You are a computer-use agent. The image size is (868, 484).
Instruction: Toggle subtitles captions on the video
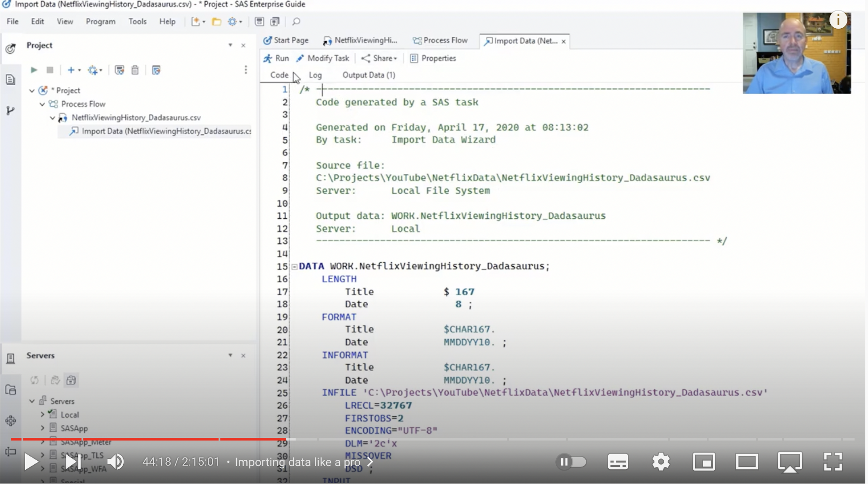[618, 462]
